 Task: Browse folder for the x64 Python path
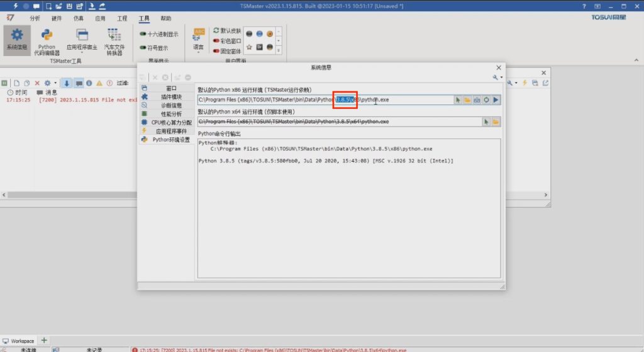[496, 122]
